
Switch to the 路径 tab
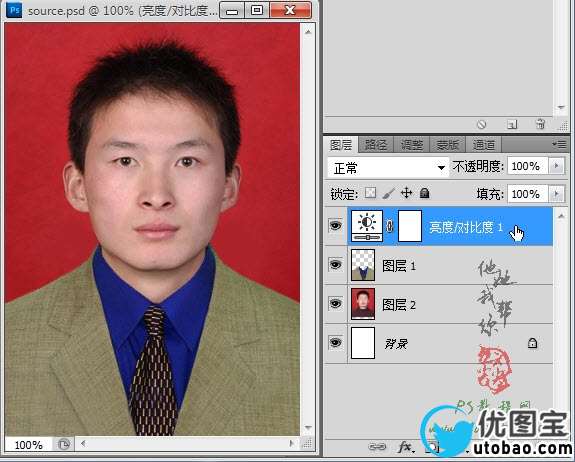pyautogui.click(x=376, y=145)
